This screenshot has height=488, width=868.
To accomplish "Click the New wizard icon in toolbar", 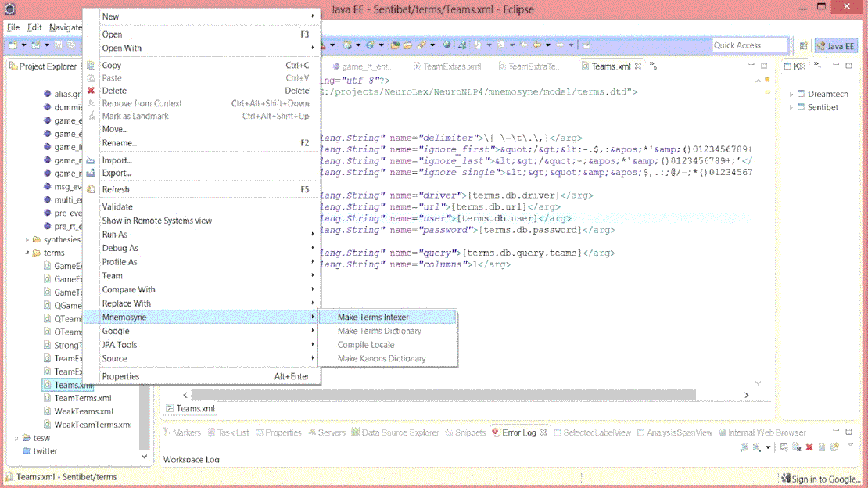I will tap(13, 45).
